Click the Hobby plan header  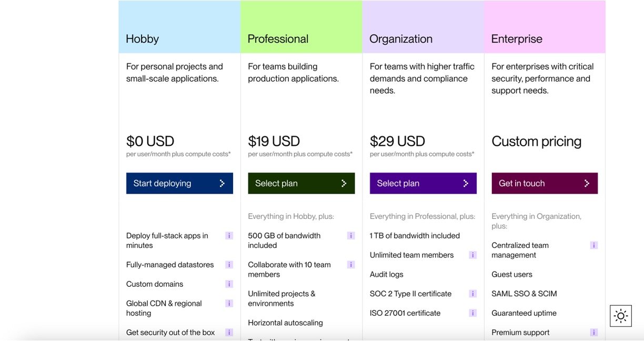coord(143,39)
